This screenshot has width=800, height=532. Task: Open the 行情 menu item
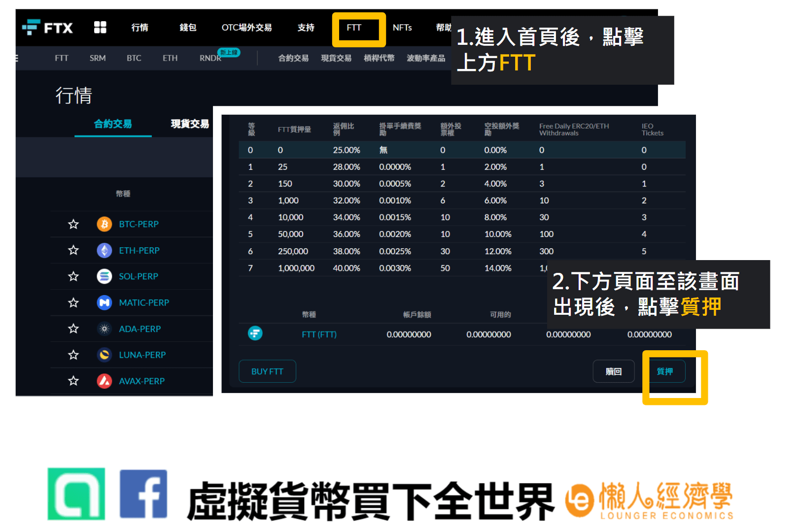(x=140, y=28)
